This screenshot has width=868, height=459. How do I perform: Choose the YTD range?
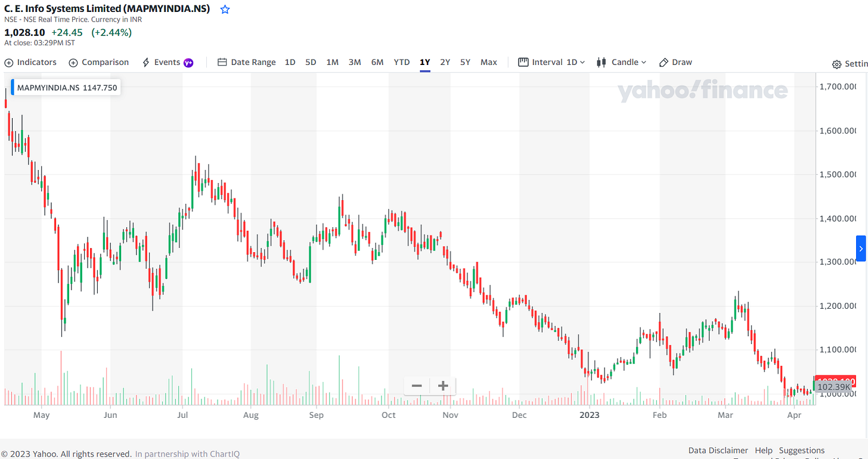(x=402, y=62)
